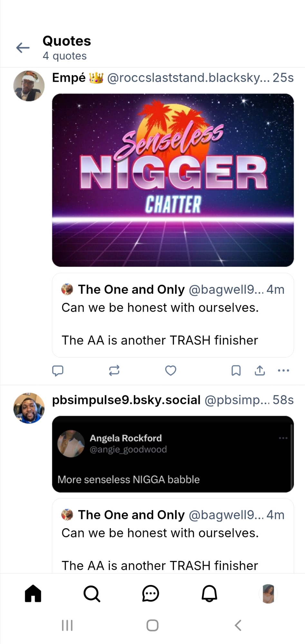Like Empé's post with the heart
Screen dimensions: 305x644
(x=170, y=371)
